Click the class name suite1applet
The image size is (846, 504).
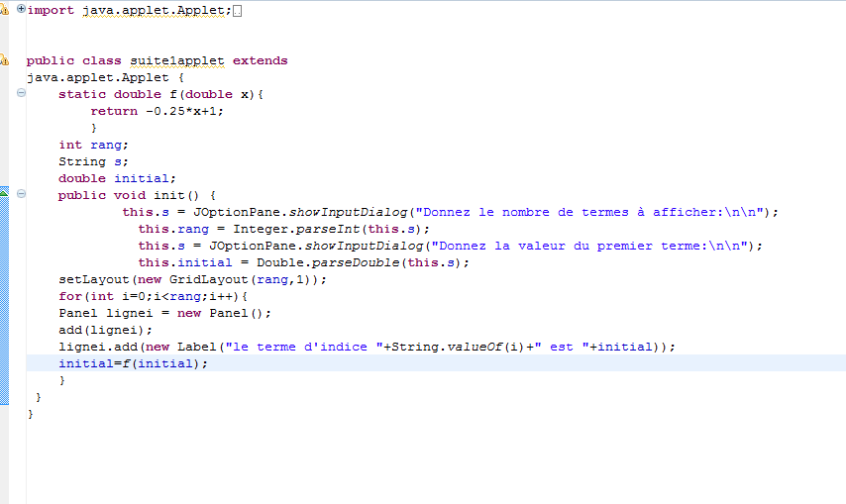177,60
